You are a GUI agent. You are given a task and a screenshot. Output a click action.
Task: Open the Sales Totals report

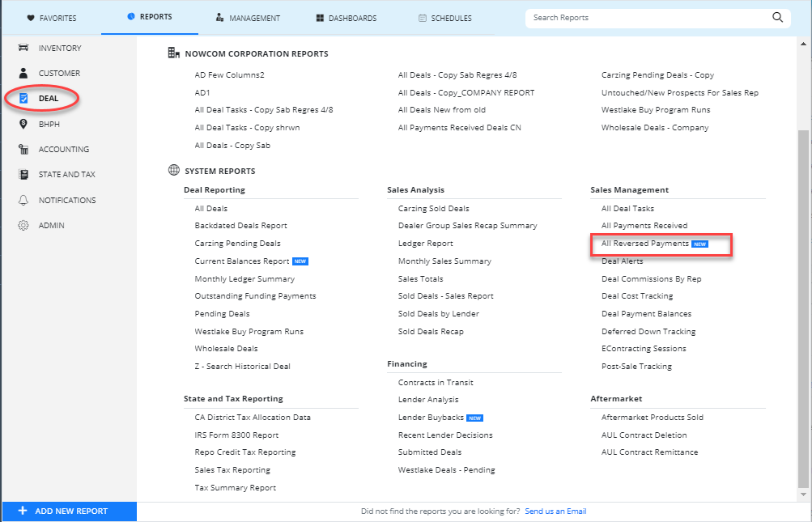pyautogui.click(x=420, y=278)
